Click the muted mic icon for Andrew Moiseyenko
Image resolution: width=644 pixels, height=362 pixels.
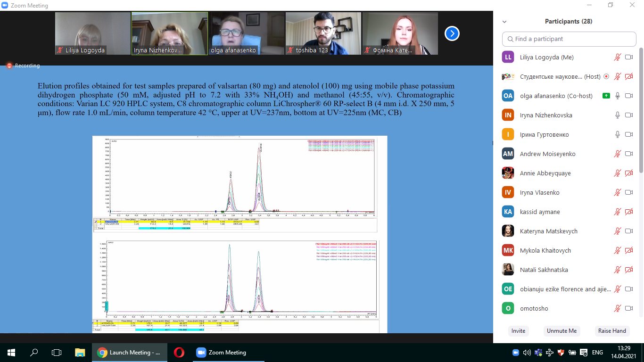coord(617,154)
